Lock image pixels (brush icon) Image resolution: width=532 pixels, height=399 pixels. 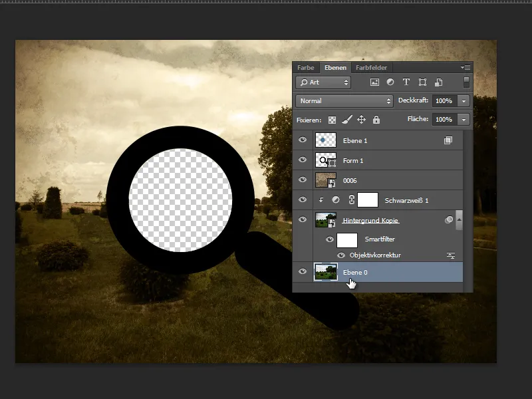[346, 120]
